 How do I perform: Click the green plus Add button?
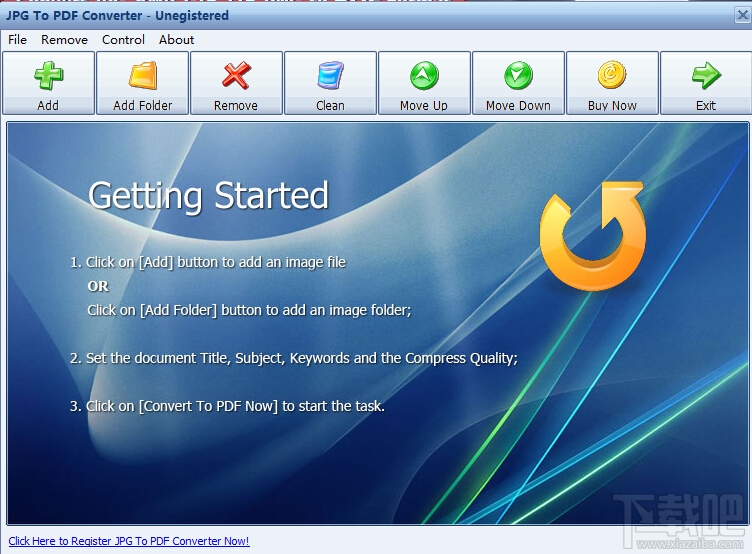pyautogui.click(x=48, y=83)
